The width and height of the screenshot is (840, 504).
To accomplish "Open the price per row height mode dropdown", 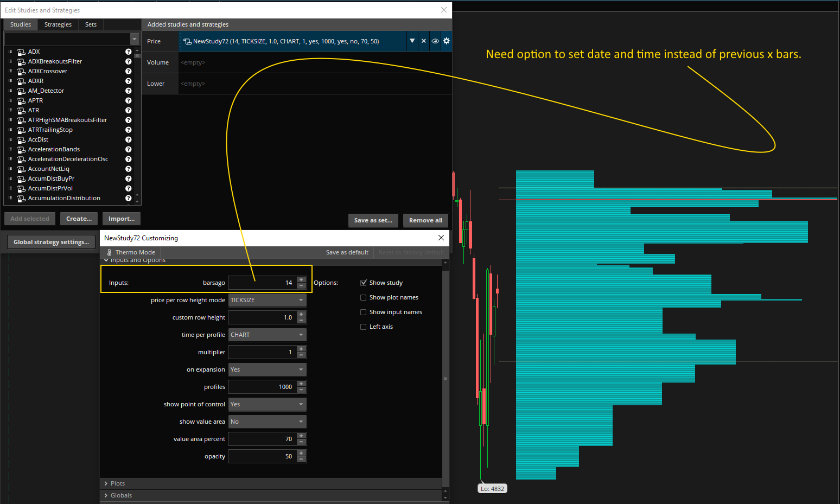I will [267, 300].
